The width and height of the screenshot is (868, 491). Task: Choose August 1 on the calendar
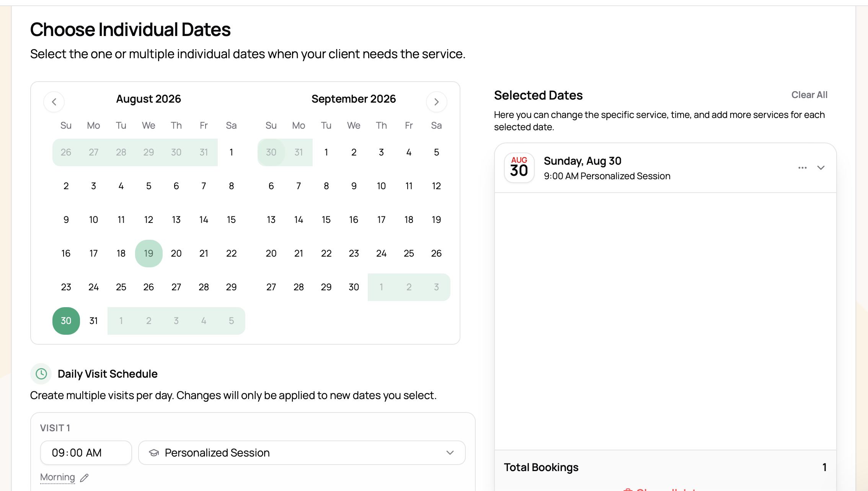(x=231, y=152)
